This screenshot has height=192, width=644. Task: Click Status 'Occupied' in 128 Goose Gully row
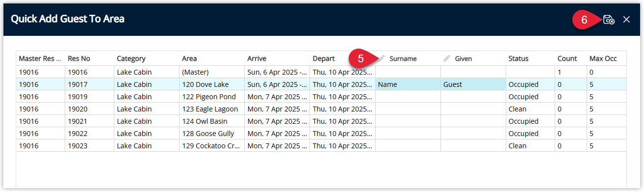(530, 134)
